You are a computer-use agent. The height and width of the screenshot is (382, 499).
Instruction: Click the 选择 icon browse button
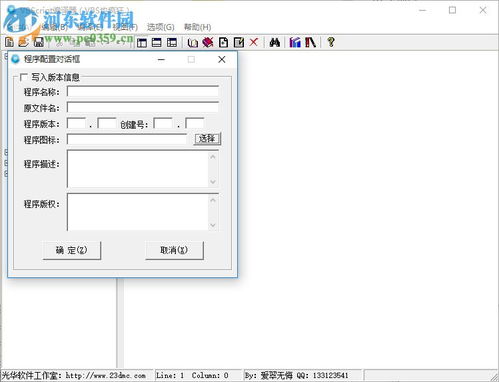pyautogui.click(x=207, y=139)
